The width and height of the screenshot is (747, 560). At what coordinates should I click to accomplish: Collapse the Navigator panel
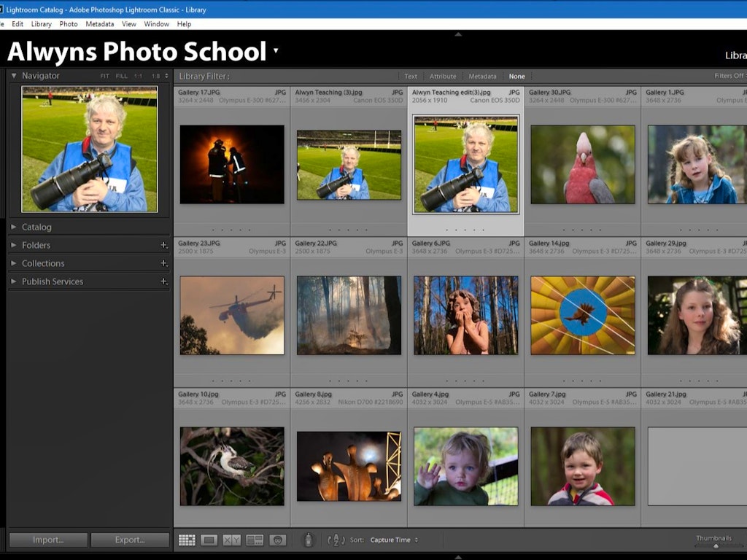coord(14,76)
